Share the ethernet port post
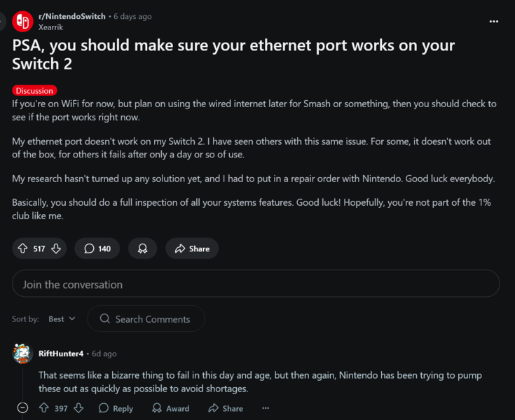This screenshot has width=515, height=420. (192, 248)
